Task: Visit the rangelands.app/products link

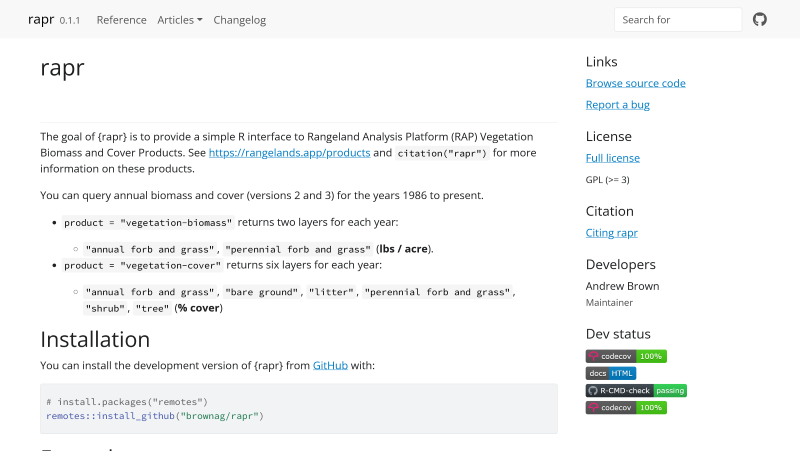Action: click(x=289, y=153)
